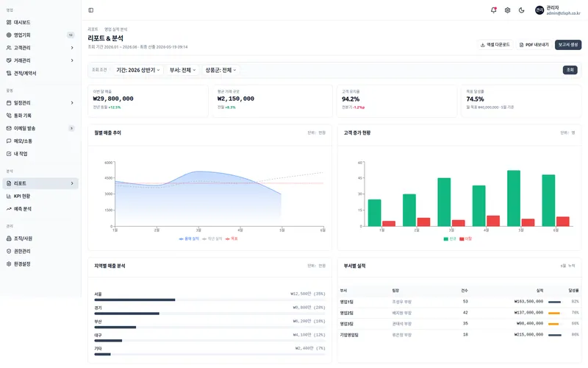The width and height of the screenshot is (588, 368).
Task: Click the PDF 내보내기 button
Action: [534, 45]
